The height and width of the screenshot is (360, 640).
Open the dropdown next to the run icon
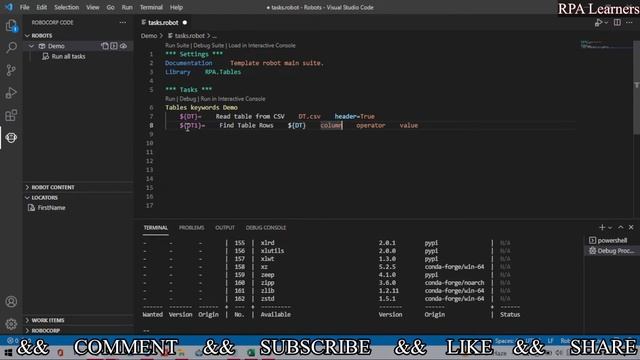606,23
